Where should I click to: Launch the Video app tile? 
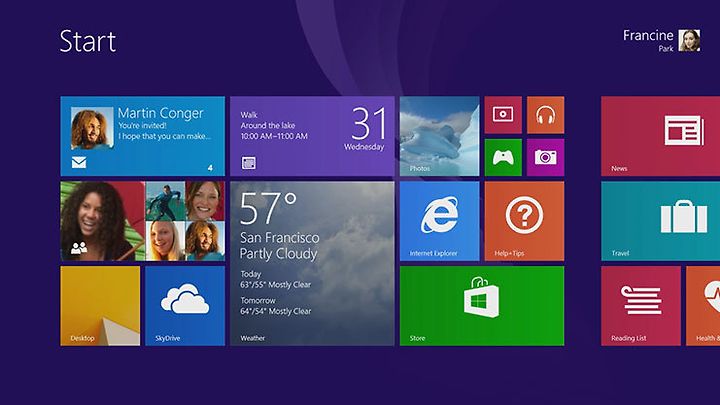pyautogui.click(x=503, y=115)
